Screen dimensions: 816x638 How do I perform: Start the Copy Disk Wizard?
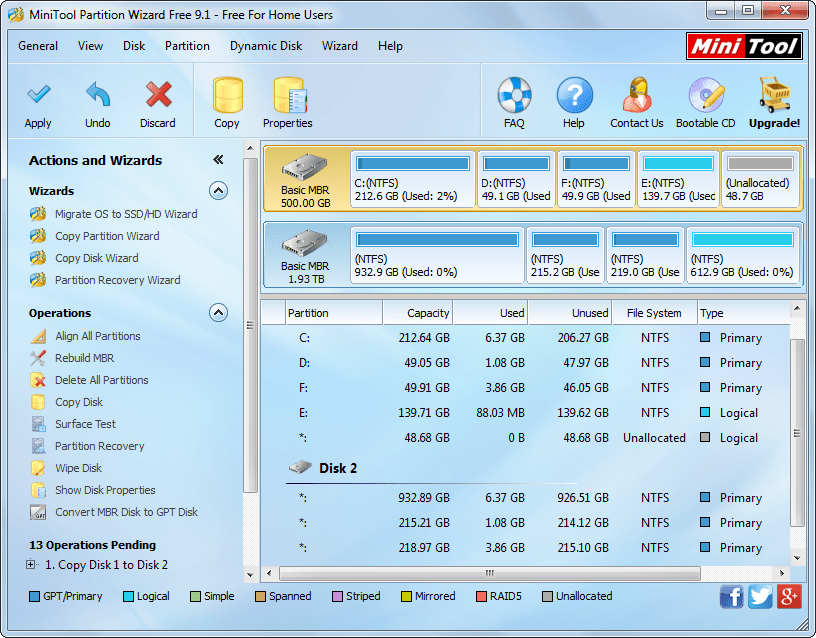pos(97,258)
